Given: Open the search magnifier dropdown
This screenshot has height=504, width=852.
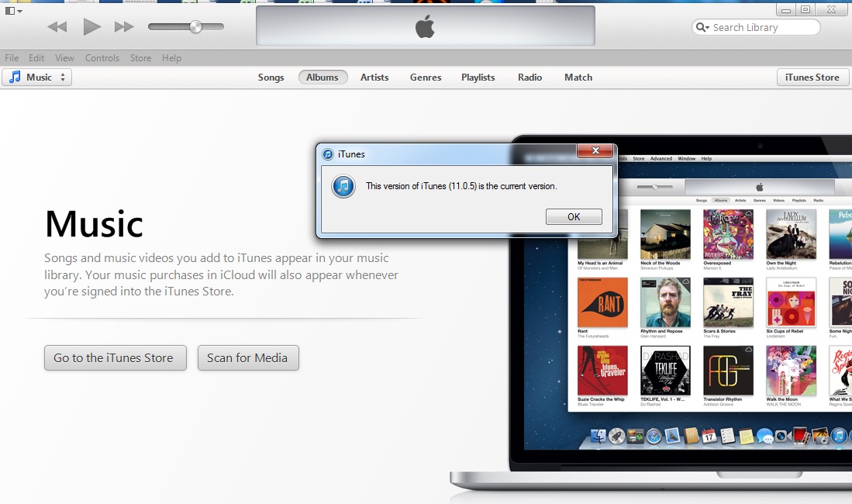Looking at the screenshot, I should (x=702, y=27).
